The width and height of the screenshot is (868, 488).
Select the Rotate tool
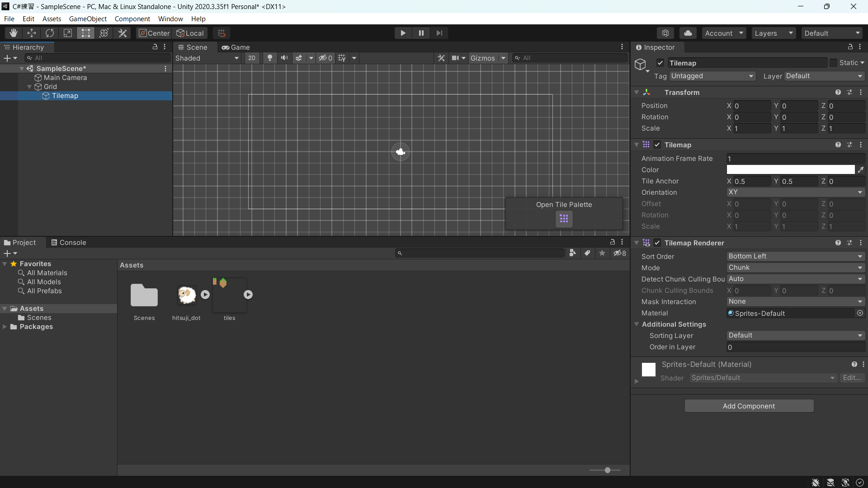click(x=50, y=33)
